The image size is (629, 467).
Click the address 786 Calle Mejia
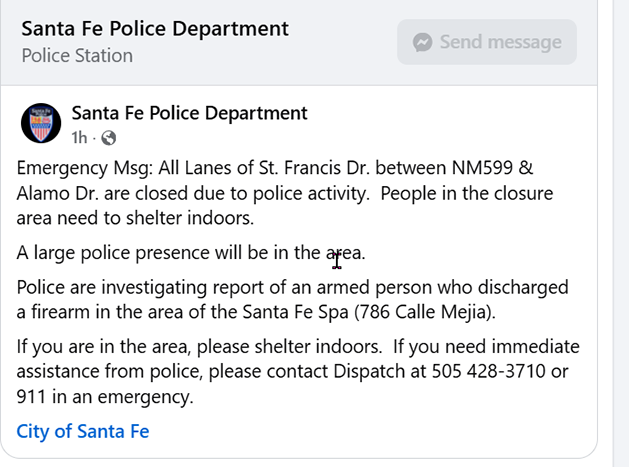coord(435,312)
